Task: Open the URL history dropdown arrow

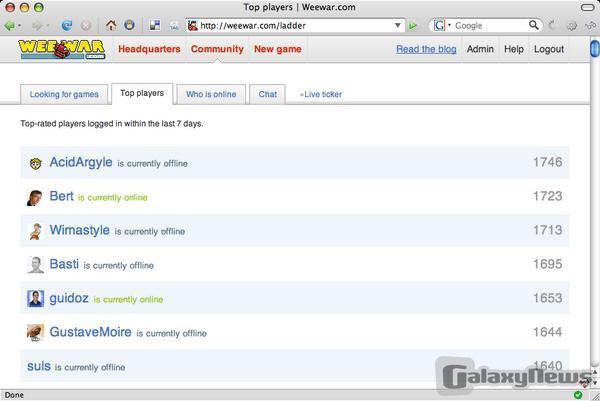Action: (x=398, y=25)
